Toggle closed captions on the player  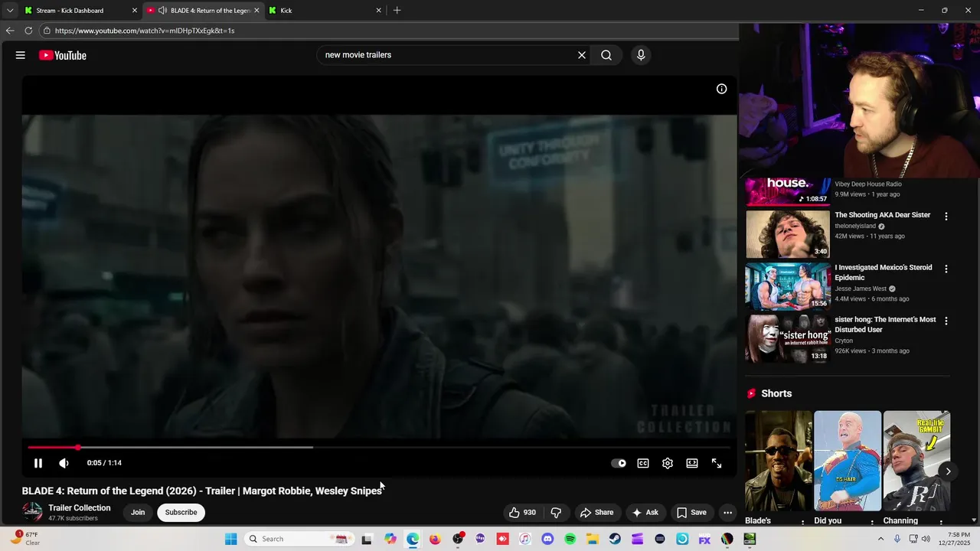pyautogui.click(x=643, y=463)
